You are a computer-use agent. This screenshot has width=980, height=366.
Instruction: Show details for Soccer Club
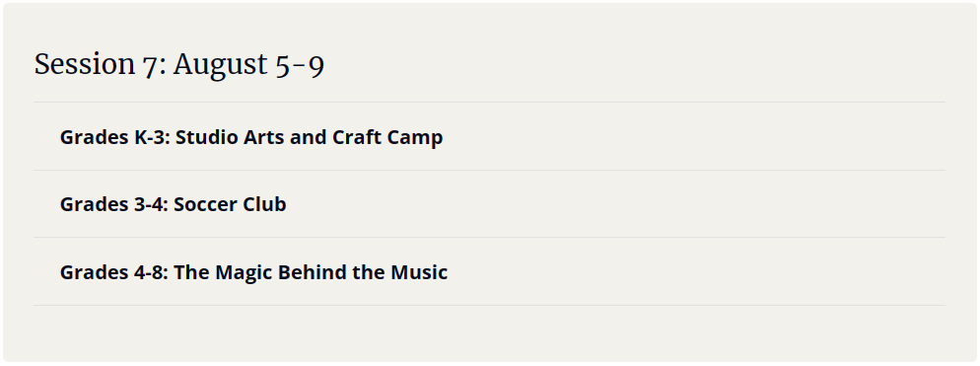(x=489, y=204)
